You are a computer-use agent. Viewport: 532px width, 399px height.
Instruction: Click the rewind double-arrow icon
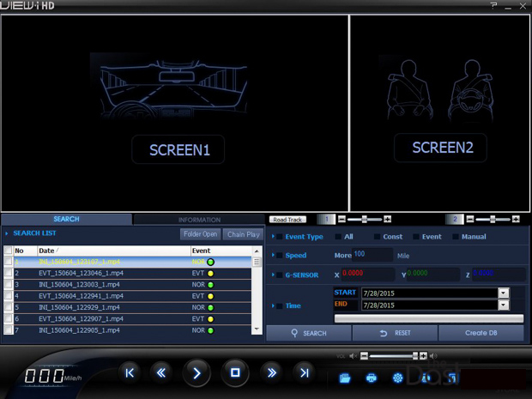pos(160,372)
